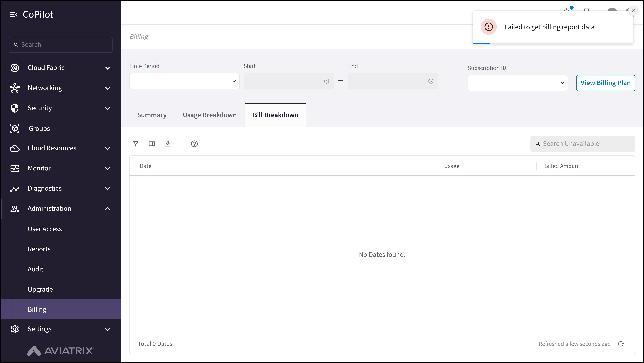Open the Time Period dropdown
The height and width of the screenshot is (363, 644).
[184, 81]
